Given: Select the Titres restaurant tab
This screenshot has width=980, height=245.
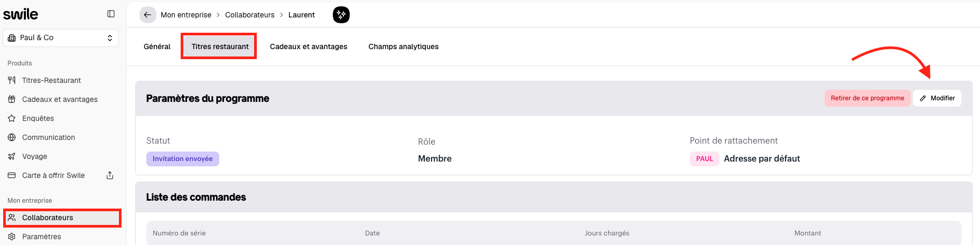Looking at the screenshot, I should coord(220,46).
